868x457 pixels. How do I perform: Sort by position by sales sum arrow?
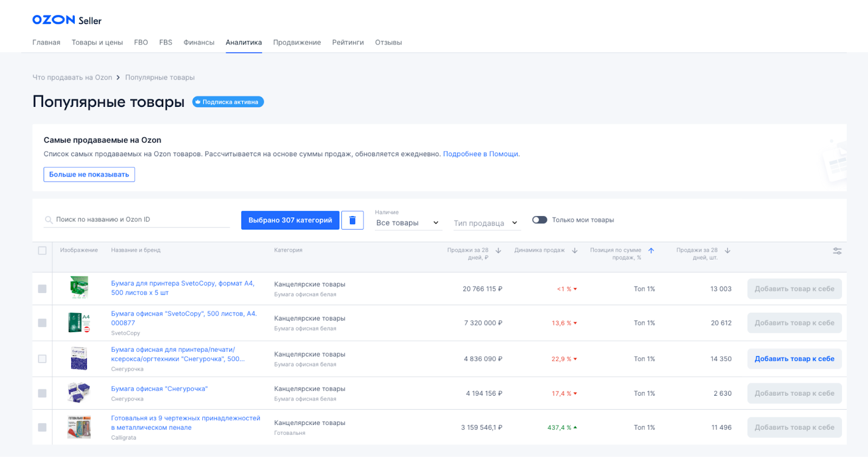[651, 250]
